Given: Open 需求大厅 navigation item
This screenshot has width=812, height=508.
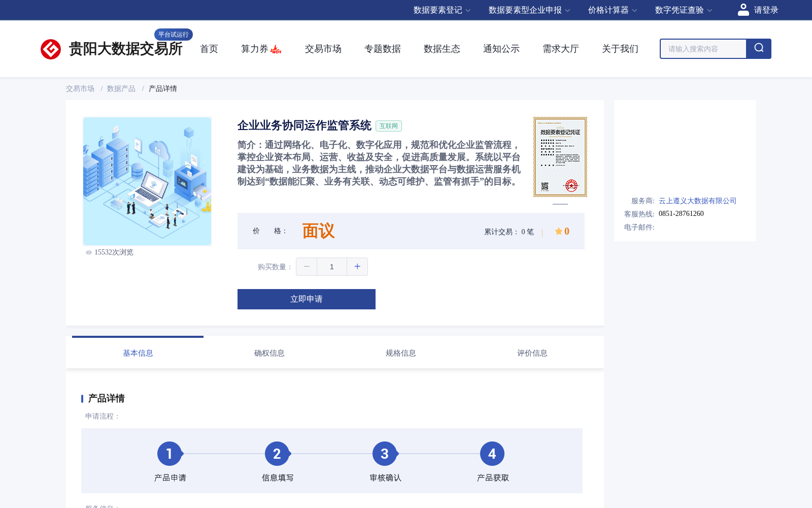Looking at the screenshot, I should (561, 49).
